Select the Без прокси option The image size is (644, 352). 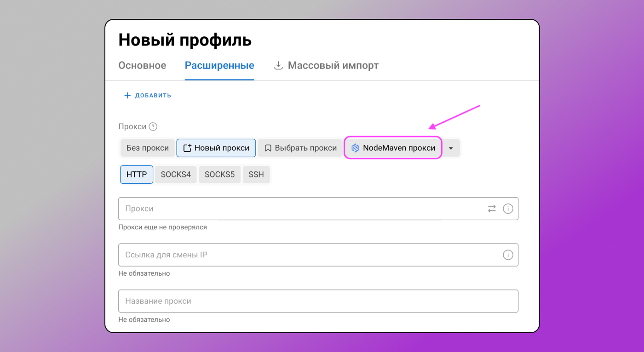tap(147, 148)
